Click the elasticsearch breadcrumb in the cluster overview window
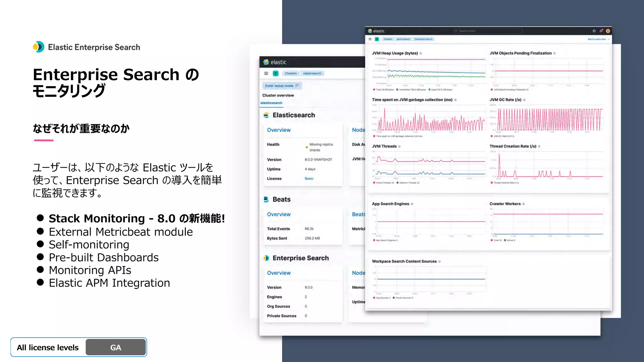Screen dimensions: 644x362 (312, 73)
